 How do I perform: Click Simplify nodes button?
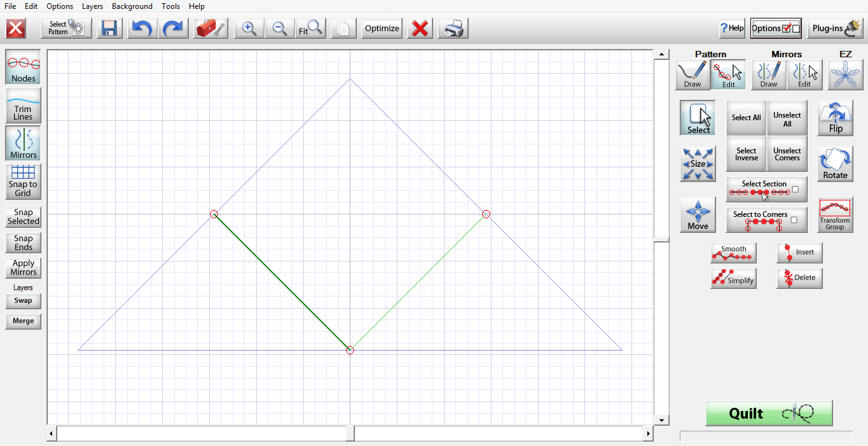tap(734, 278)
